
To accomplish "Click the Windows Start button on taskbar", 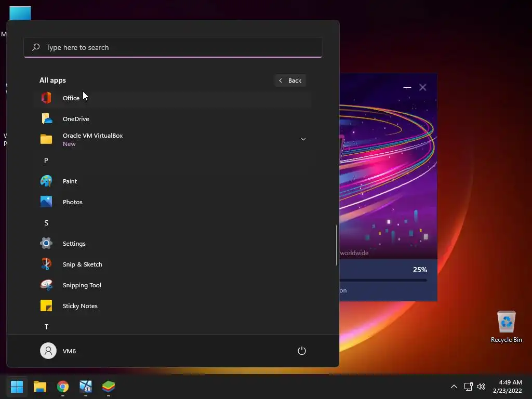I will 17,386.
